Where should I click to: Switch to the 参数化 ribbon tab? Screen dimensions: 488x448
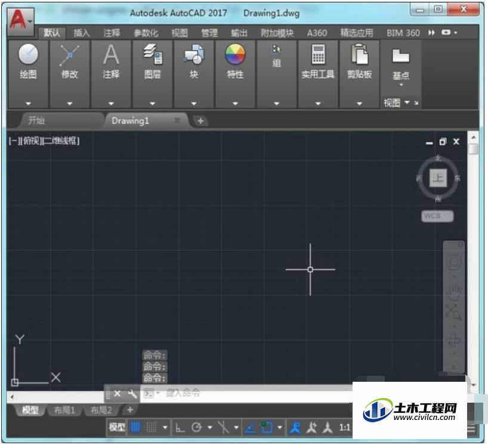146,33
